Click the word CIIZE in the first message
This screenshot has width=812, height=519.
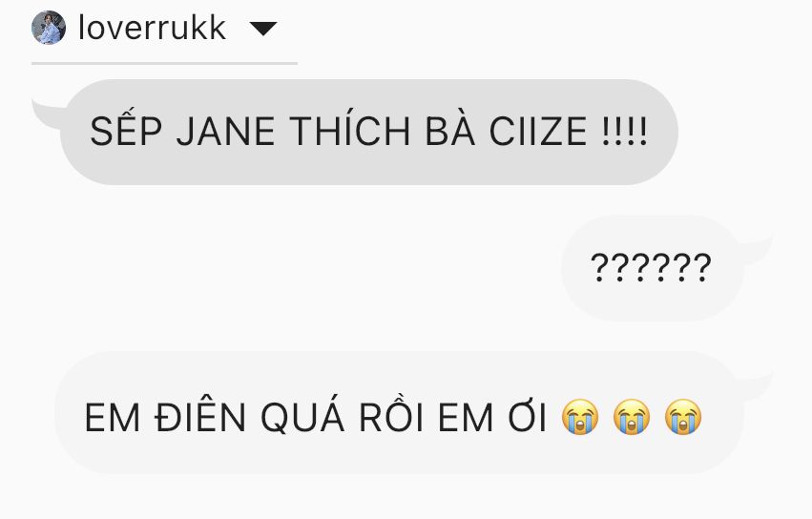coord(538,132)
